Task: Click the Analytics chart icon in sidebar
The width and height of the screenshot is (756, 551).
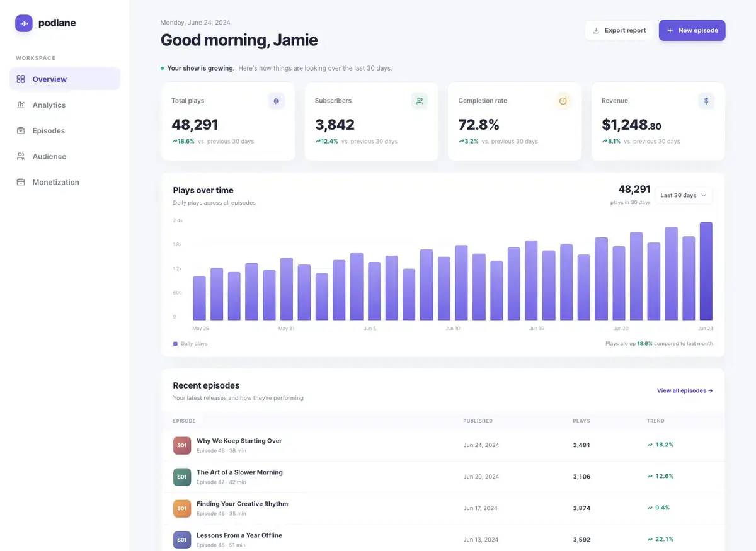Action: pos(21,105)
